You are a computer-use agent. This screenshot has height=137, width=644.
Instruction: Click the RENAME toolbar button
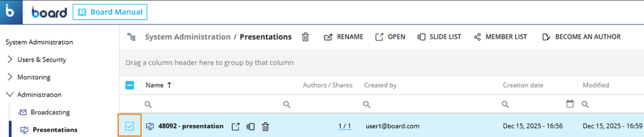click(x=343, y=37)
